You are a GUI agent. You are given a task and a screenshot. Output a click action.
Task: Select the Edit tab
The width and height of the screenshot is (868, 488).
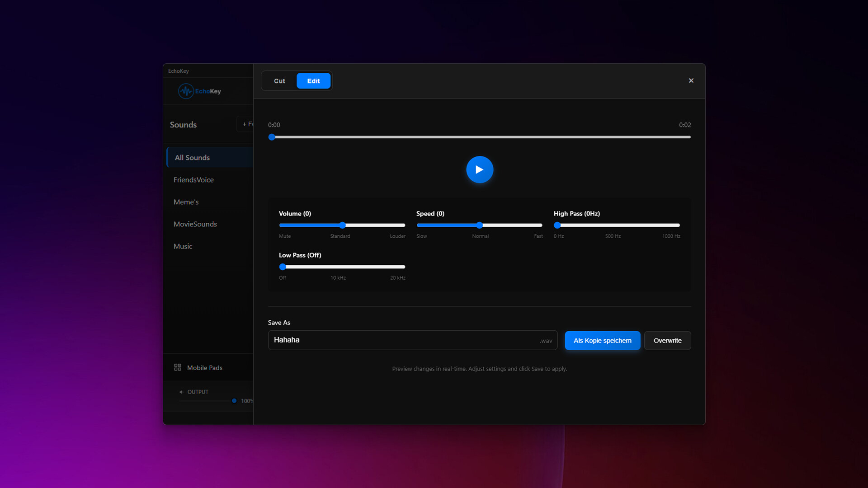313,81
